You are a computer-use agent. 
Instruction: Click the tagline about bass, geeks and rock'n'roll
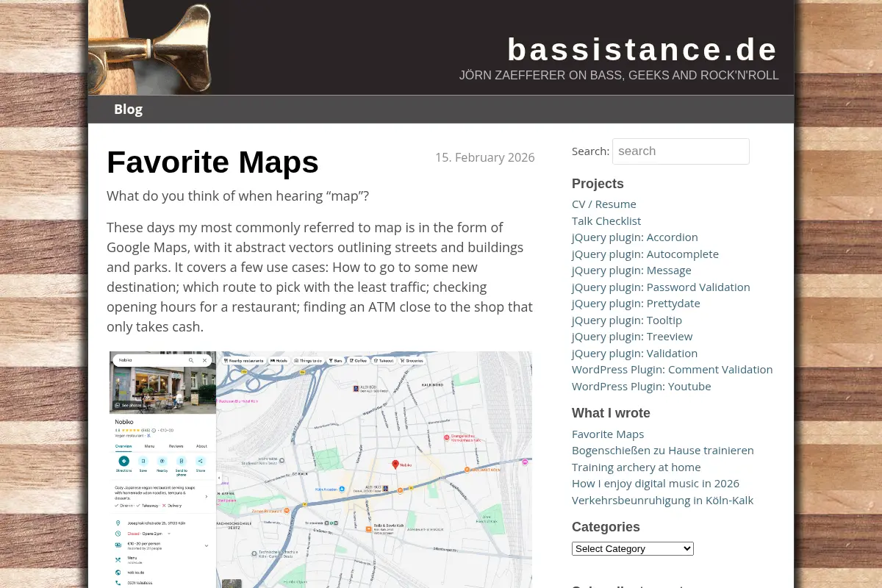(x=619, y=76)
